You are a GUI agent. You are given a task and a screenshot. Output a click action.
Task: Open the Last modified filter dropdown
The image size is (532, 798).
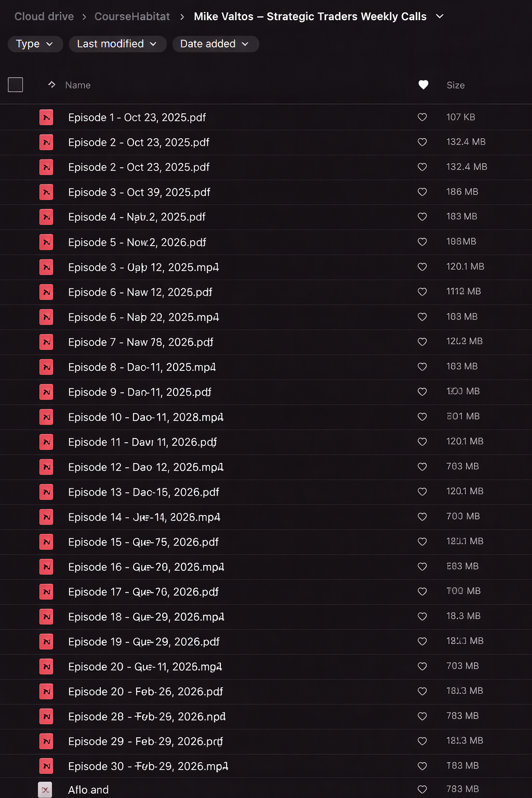(x=117, y=44)
